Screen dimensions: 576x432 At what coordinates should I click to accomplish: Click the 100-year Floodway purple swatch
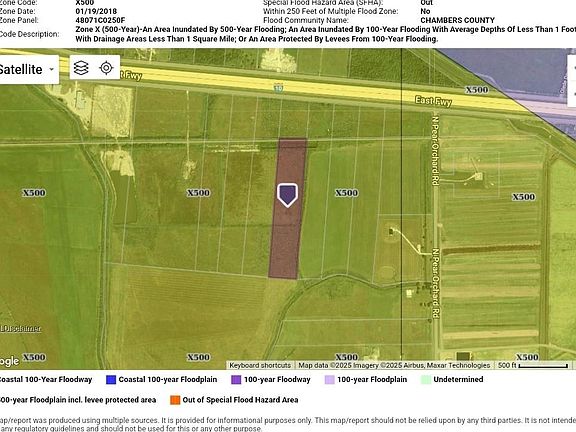pyautogui.click(x=236, y=379)
